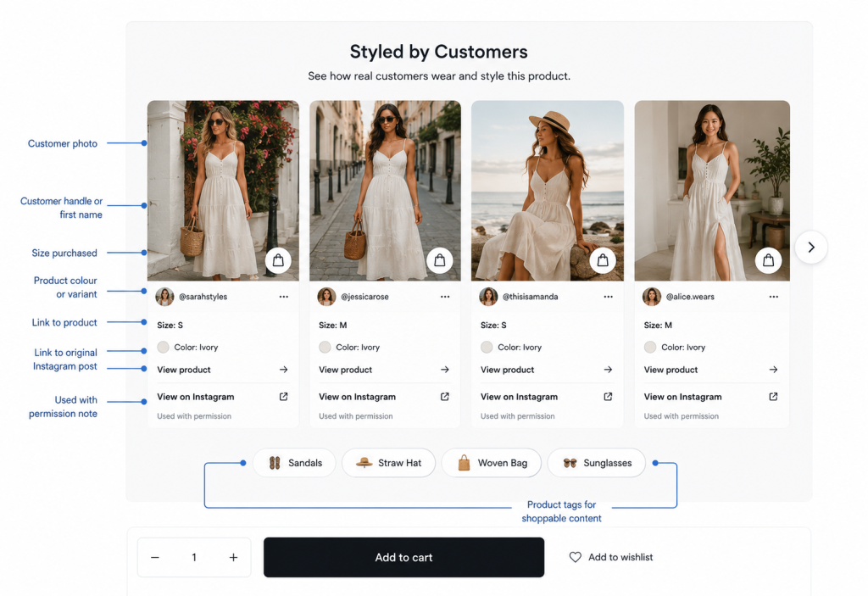Open @jessicarose customer photo
The height and width of the screenshot is (596, 868).
click(386, 191)
